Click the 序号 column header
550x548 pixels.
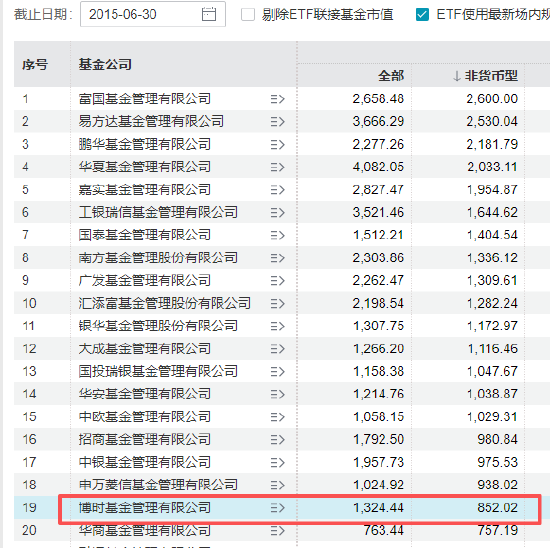click(35, 64)
